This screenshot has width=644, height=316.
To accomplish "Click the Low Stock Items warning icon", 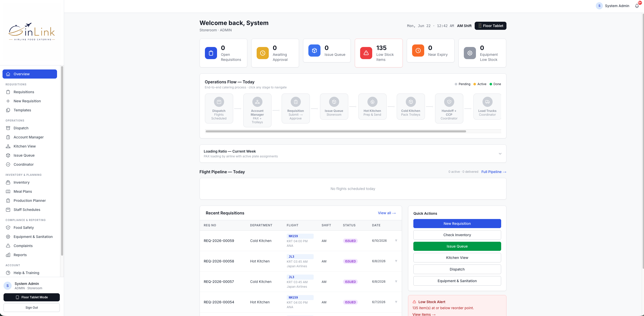I will (x=366, y=53).
